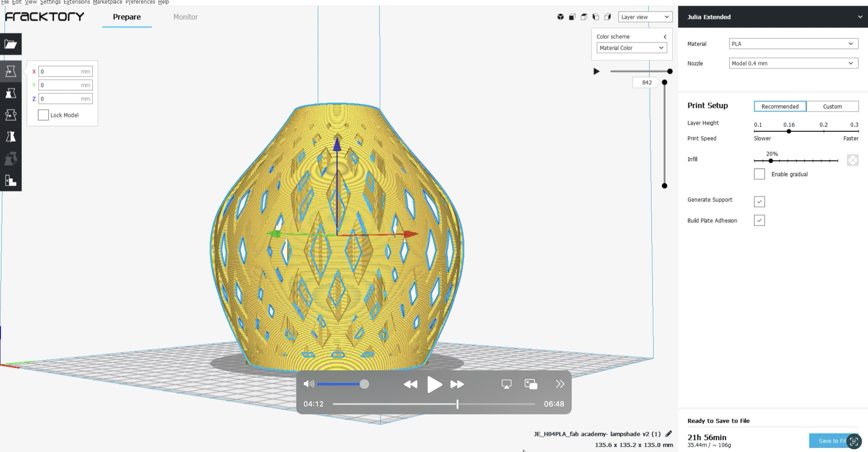Image resolution: width=868 pixels, height=452 pixels.
Task: Click the AirPlay icon in video controls
Action: (506, 384)
